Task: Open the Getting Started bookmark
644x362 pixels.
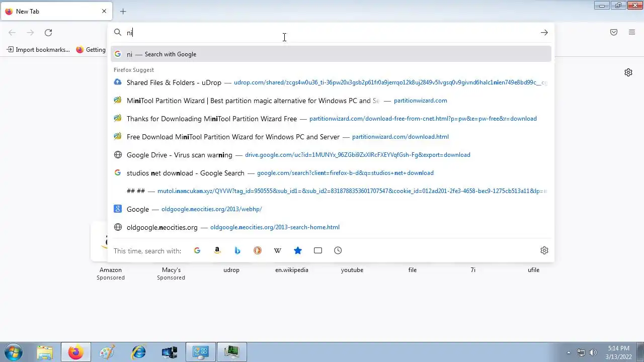Action: point(91,50)
